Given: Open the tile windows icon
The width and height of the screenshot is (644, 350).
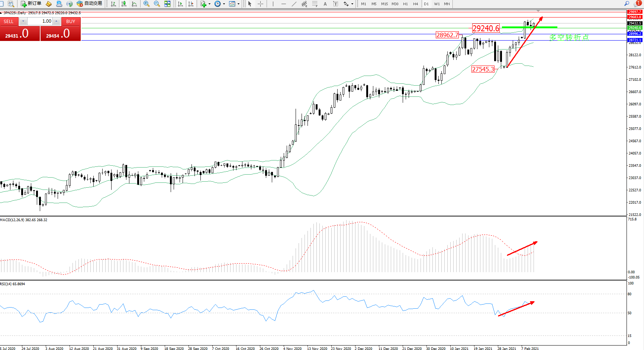Looking at the screenshot, I should (x=167, y=4).
